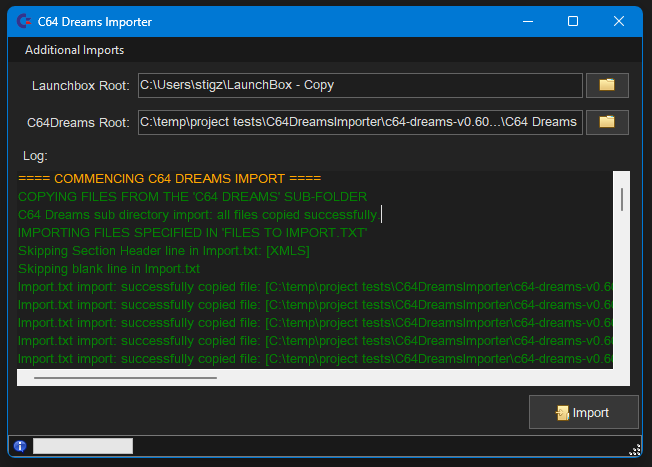The width and height of the screenshot is (652, 467).
Task: Click the log horizontal scrollbar thumb
Action: coord(126,378)
